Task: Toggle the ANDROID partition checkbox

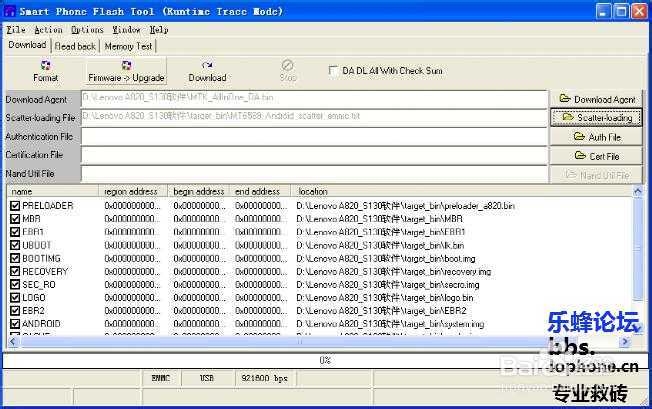Action: [x=15, y=323]
